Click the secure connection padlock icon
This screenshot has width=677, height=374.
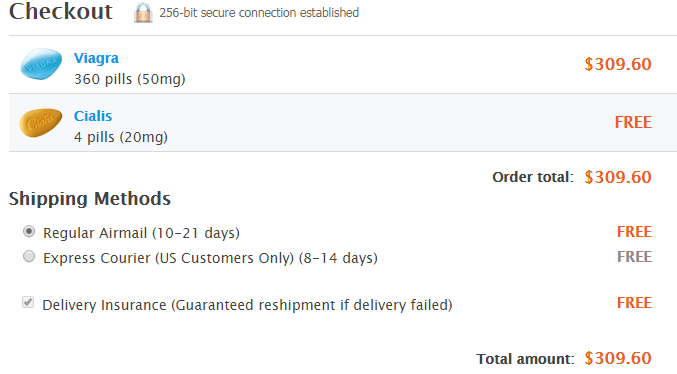(x=143, y=13)
